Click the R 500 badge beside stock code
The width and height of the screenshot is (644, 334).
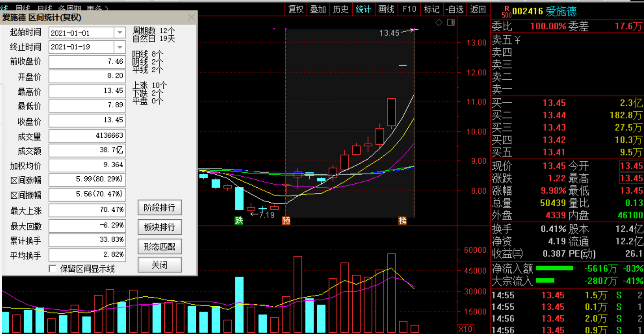pyautogui.click(x=505, y=11)
